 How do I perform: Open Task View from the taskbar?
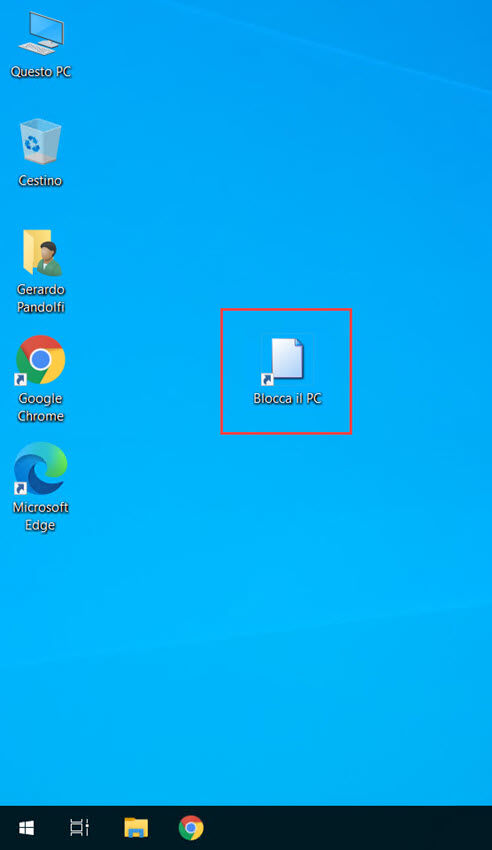(80, 828)
